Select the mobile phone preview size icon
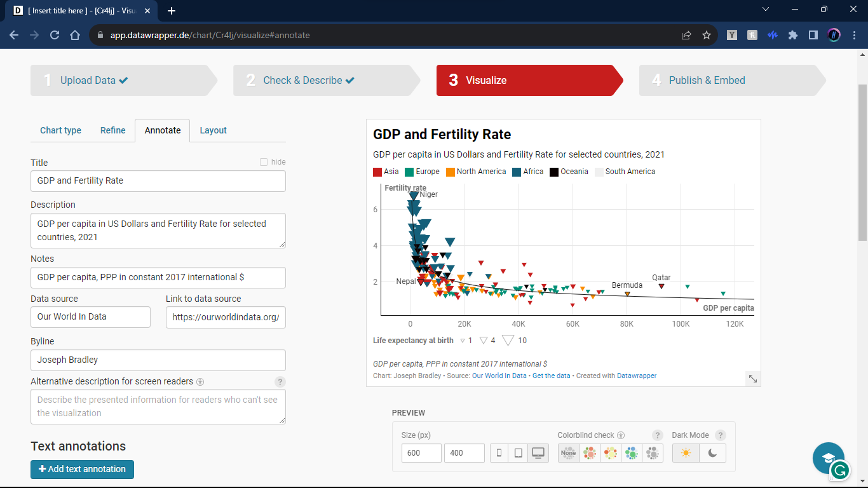The height and width of the screenshot is (488, 868). [499, 453]
